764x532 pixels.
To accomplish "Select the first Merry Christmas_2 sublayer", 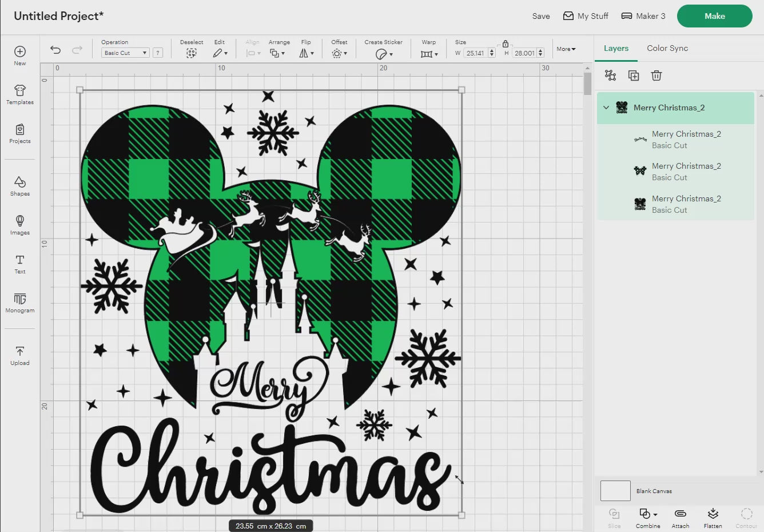I will [675, 140].
